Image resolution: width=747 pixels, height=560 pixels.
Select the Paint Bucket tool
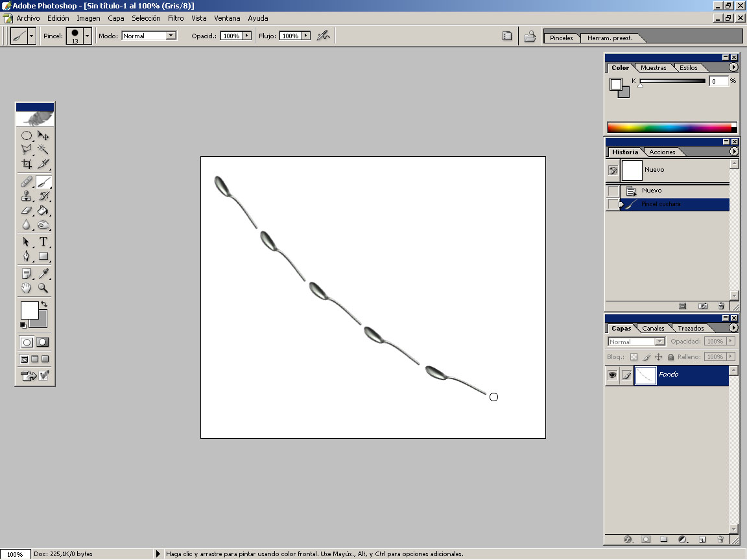[43, 211]
